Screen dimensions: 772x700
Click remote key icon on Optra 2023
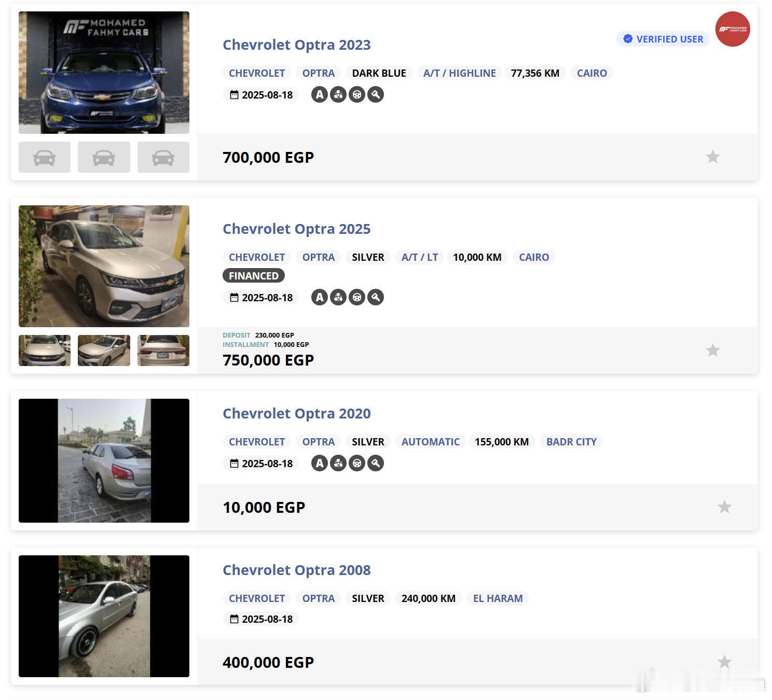[x=376, y=94]
